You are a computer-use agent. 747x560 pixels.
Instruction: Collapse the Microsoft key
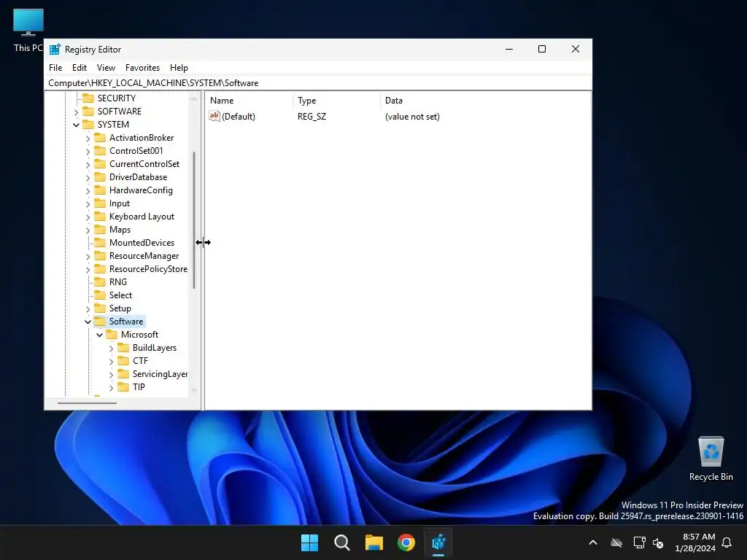pos(99,335)
